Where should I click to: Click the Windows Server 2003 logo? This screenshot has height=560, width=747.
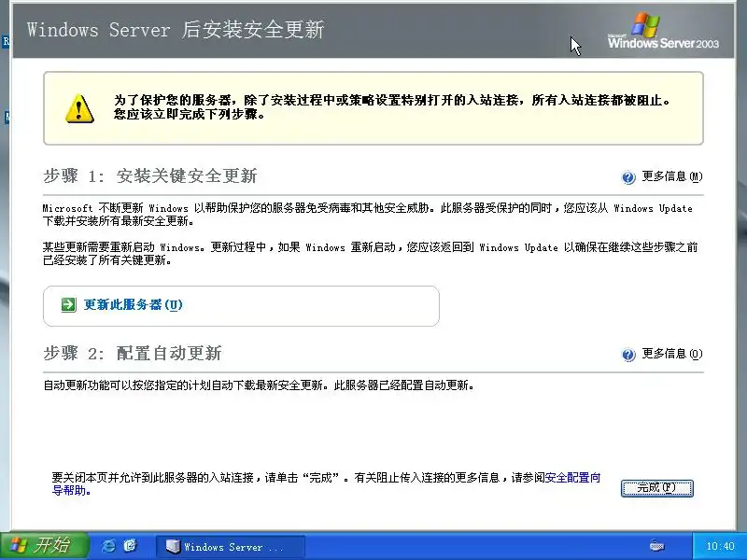click(x=663, y=32)
